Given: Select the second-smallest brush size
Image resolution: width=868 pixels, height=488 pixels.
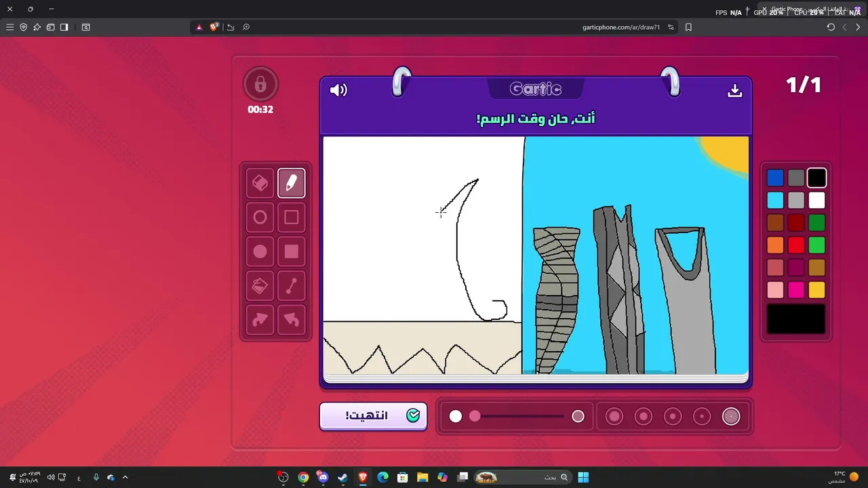Looking at the screenshot, I should [x=702, y=416].
